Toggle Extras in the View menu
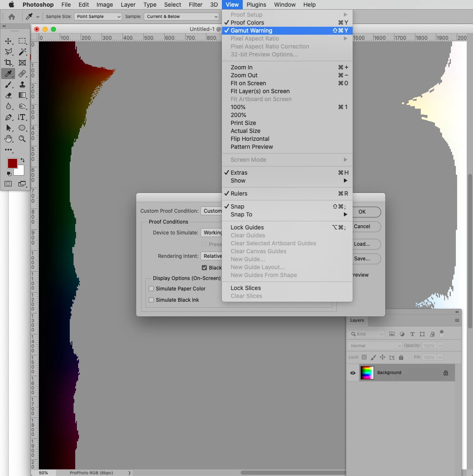The height and width of the screenshot is (476, 473). click(x=287, y=173)
